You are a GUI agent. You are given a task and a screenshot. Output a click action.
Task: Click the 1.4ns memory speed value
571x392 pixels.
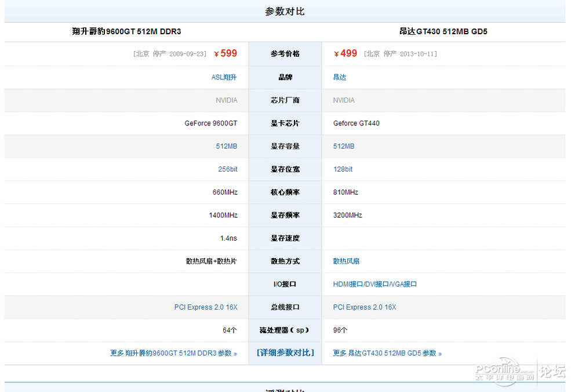pos(228,238)
